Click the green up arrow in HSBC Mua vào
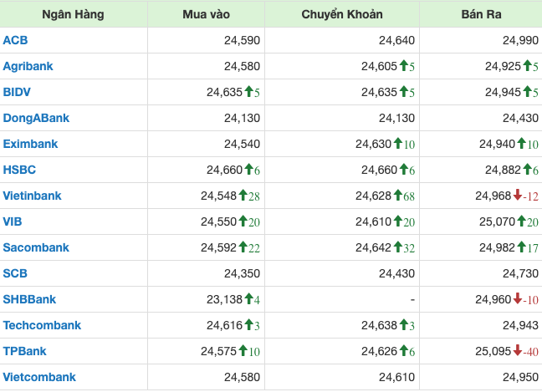Image resolution: width=542 pixels, height=392 pixels. (x=249, y=170)
